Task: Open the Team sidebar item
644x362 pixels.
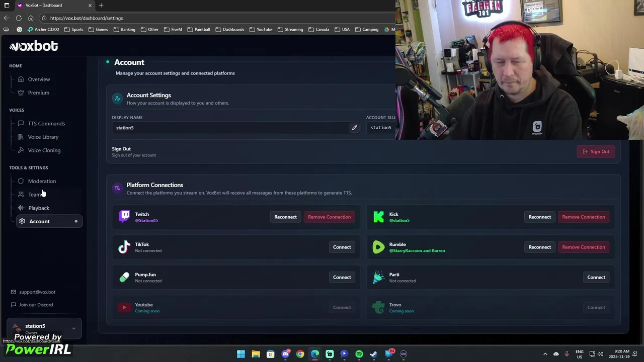Action: 35,195
